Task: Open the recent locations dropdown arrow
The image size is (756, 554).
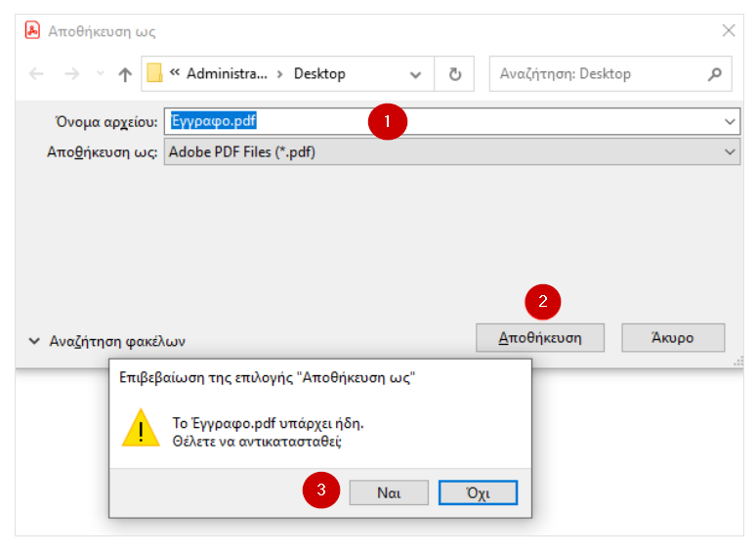Action: (100, 74)
